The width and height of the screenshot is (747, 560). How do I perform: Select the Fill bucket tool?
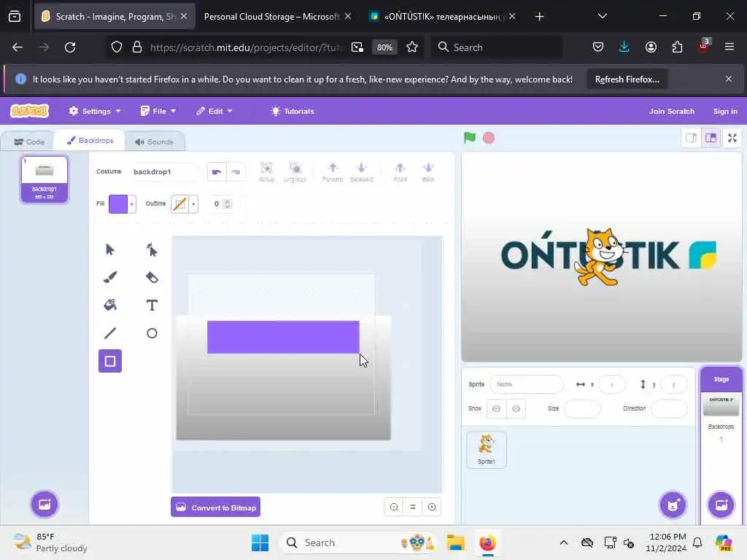point(110,305)
